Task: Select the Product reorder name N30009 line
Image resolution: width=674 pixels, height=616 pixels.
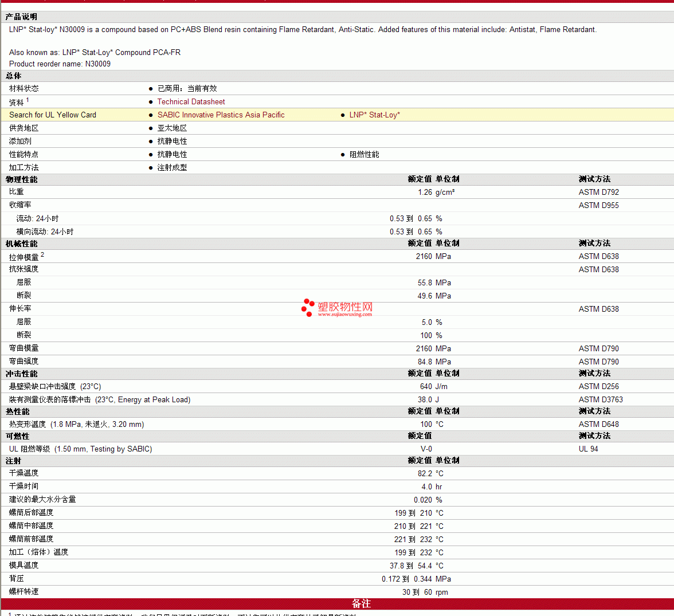Action: click(60, 64)
